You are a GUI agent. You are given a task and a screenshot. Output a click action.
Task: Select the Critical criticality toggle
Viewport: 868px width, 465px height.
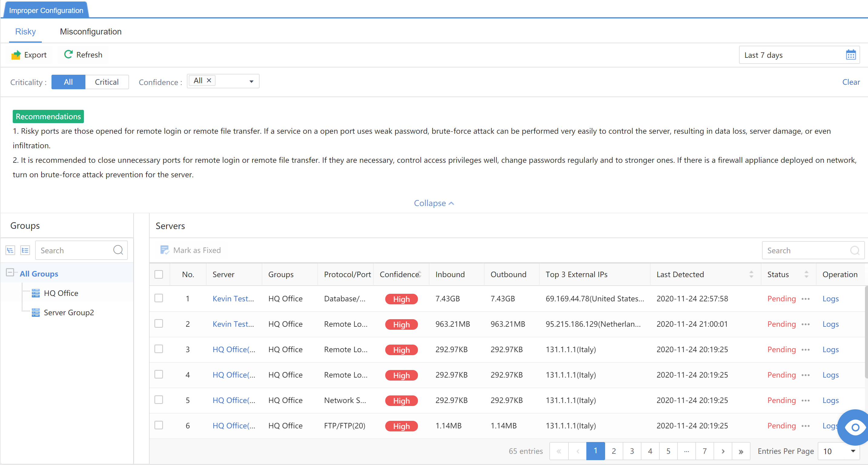[107, 82]
